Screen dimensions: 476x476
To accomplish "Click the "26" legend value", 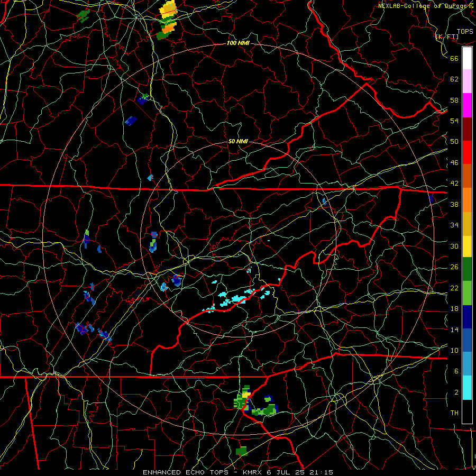I will [x=454, y=267].
